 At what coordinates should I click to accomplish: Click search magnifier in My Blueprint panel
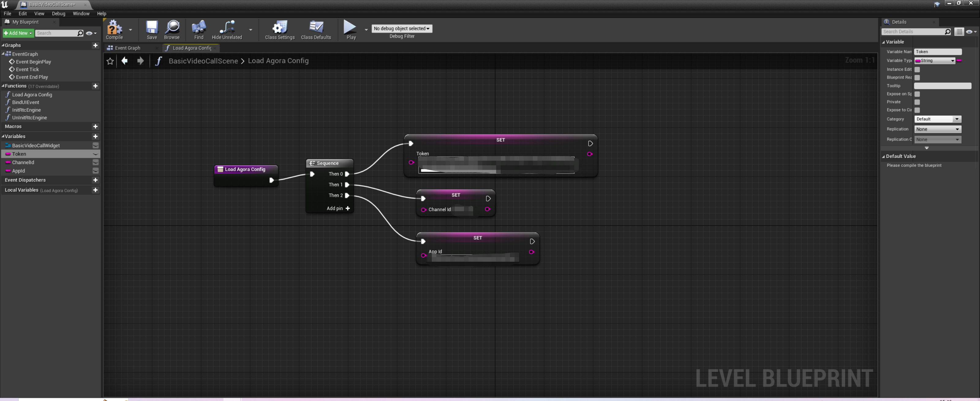click(x=80, y=33)
